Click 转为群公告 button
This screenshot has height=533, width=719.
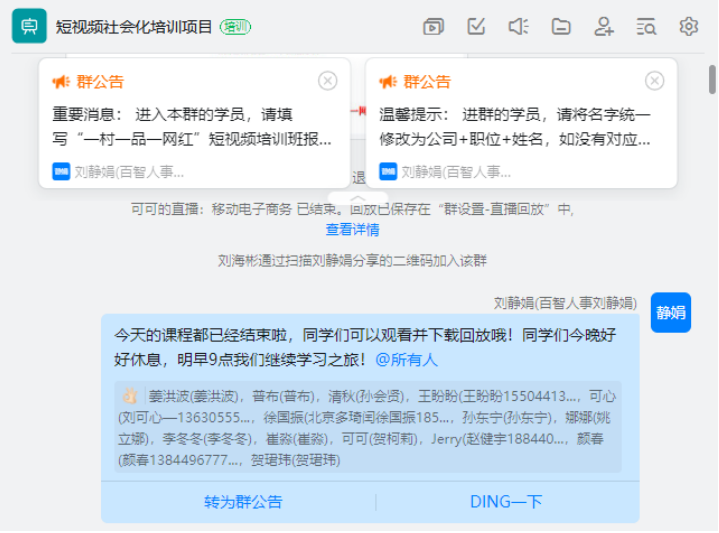point(243,502)
